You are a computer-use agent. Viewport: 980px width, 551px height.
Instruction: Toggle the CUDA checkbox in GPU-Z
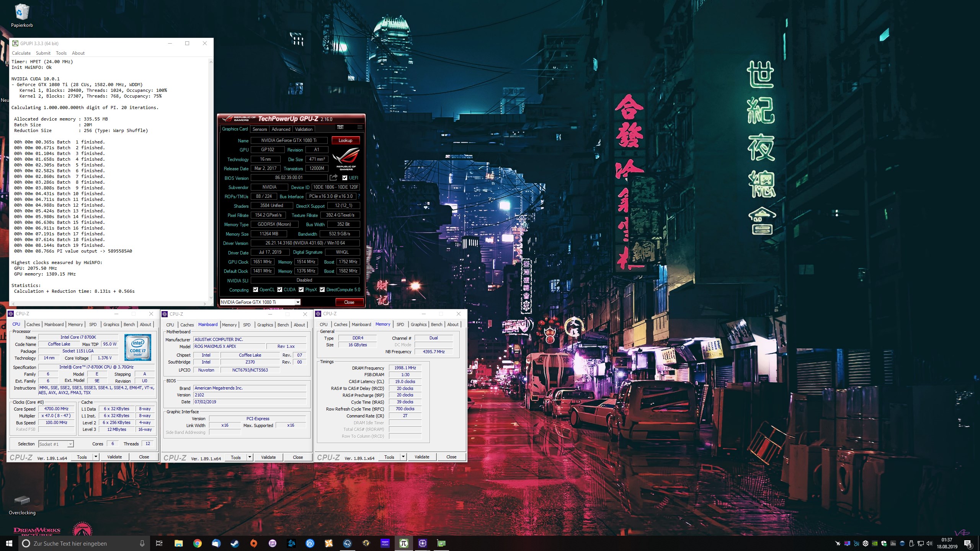280,290
